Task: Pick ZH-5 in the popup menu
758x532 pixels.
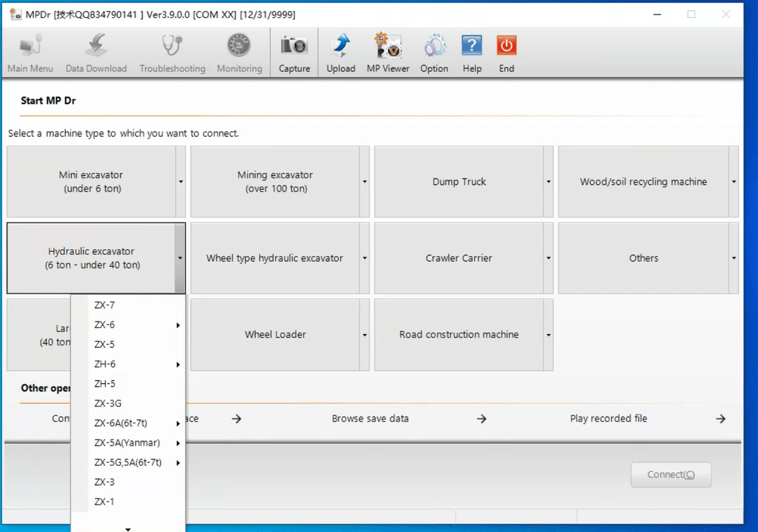Action: 105,384
